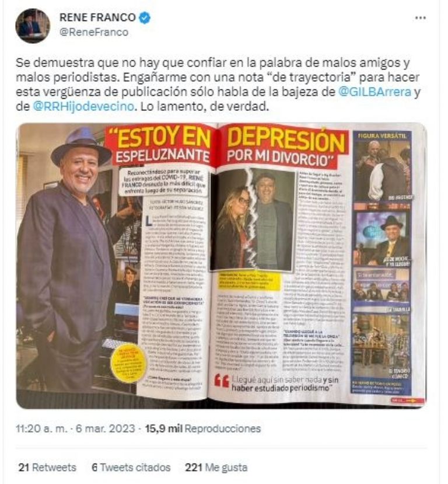Click the ESTOY EN ESPELUZNANTE headline in image
The width and height of the screenshot is (448, 484).
160,146
